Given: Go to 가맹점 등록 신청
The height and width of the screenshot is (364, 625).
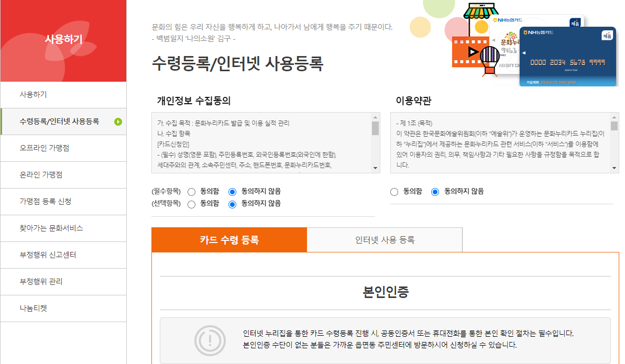Looking at the screenshot, I should [64, 201].
